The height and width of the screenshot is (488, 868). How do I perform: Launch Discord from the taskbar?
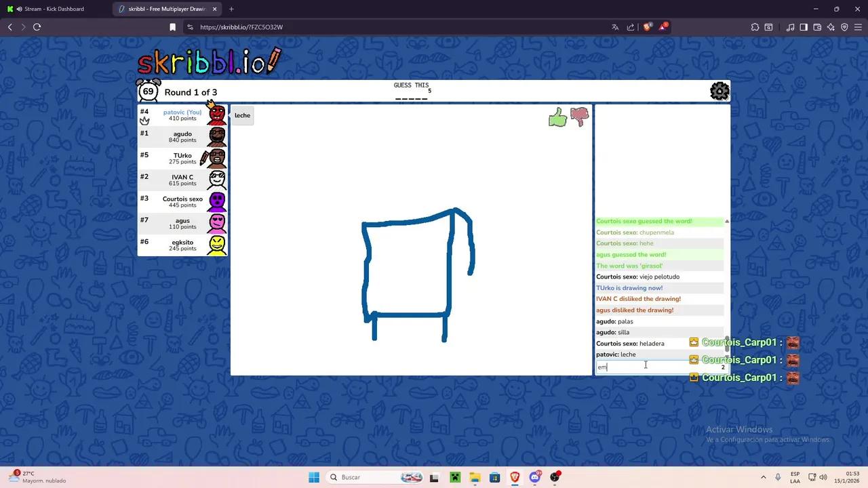click(534, 477)
